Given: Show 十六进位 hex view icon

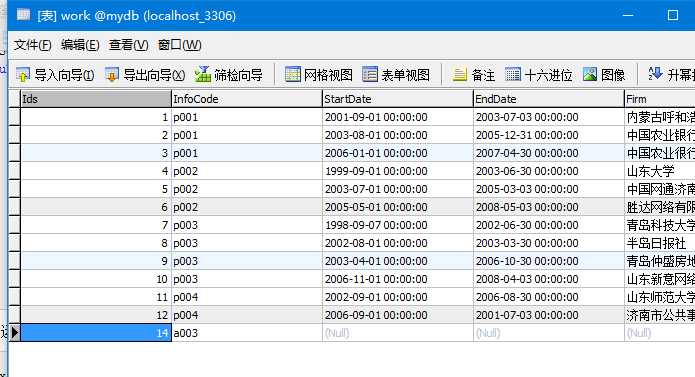Looking at the screenshot, I should click(513, 74).
